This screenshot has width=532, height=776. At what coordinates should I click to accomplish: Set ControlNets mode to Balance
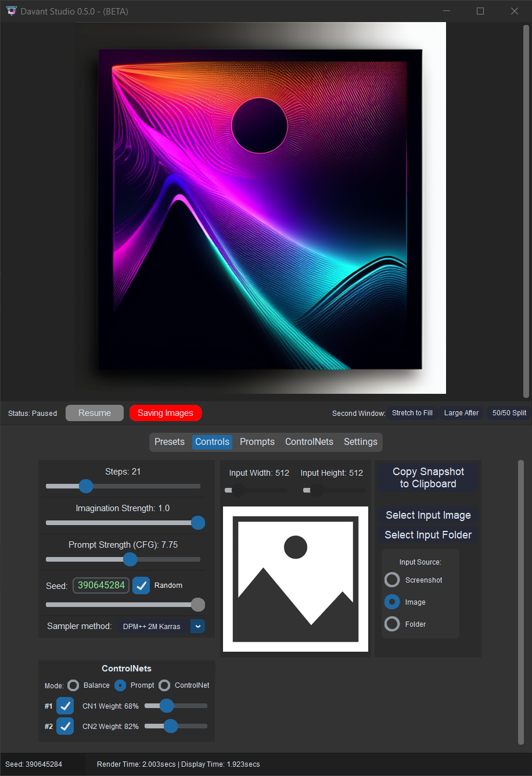click(73, 685)
